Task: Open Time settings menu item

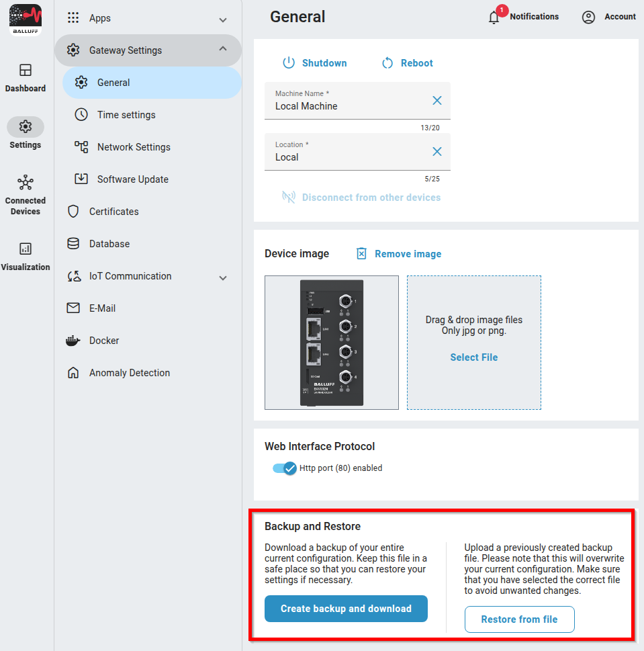Action: click(126, 115)
